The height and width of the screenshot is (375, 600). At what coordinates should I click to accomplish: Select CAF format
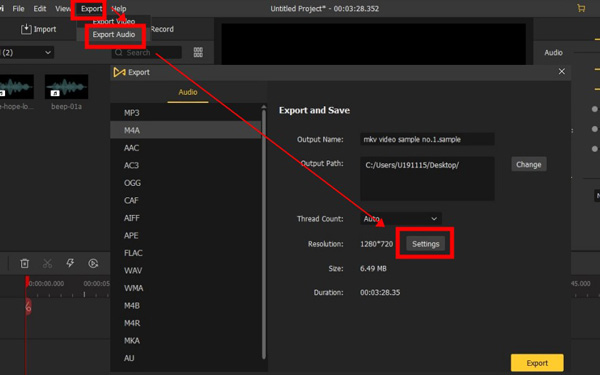[x=186, y=201]
